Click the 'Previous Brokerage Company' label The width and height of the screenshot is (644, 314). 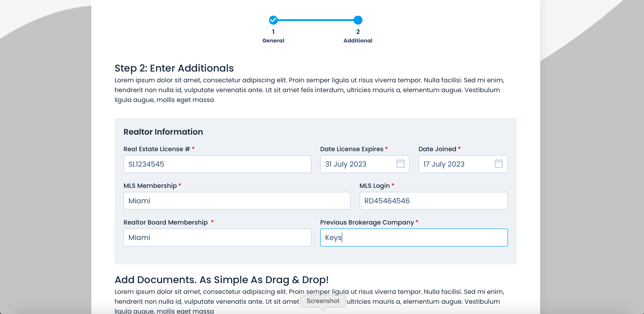pos(367,222)
